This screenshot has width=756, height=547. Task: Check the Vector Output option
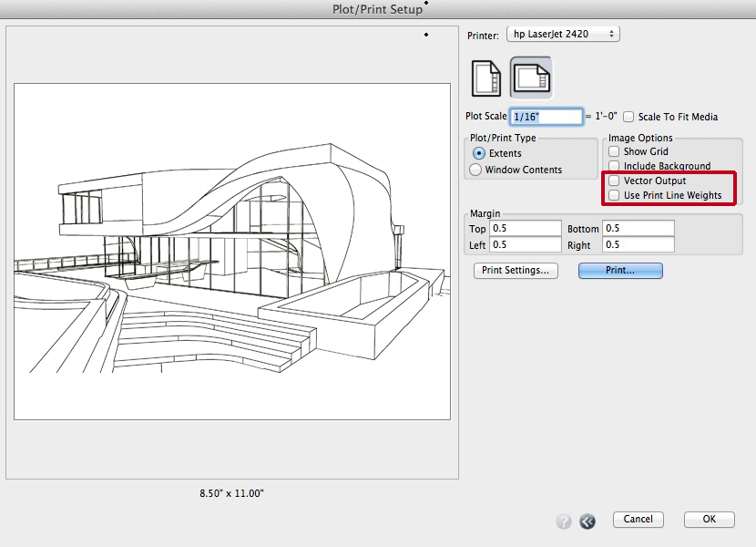613,181
